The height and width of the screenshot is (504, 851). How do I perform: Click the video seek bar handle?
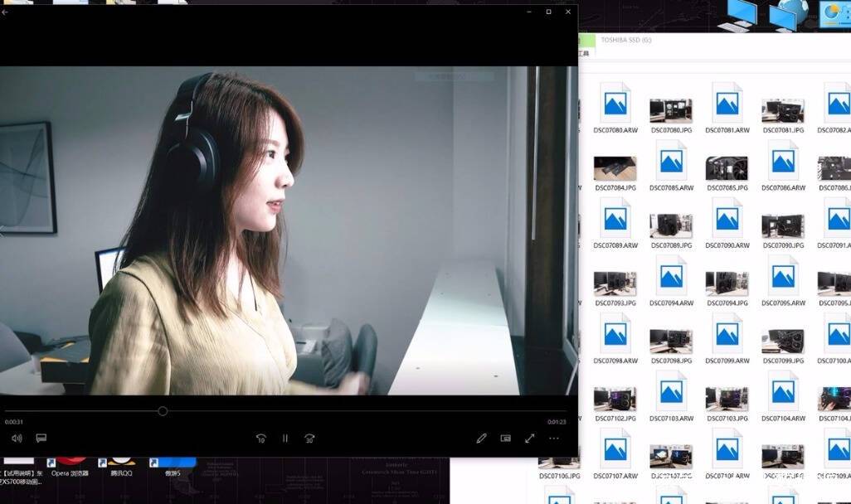pos(163,411)
